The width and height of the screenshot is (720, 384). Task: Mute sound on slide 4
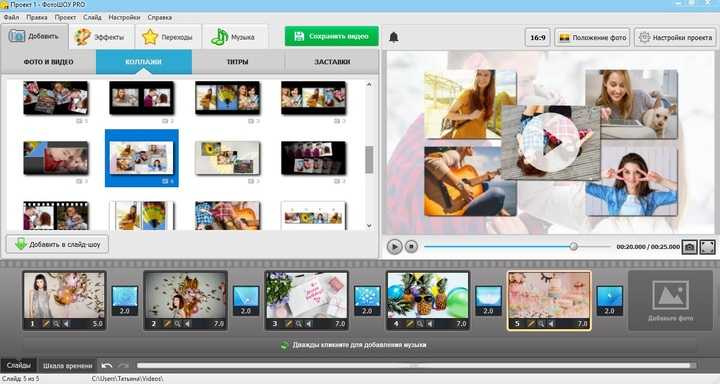point(430,324)
